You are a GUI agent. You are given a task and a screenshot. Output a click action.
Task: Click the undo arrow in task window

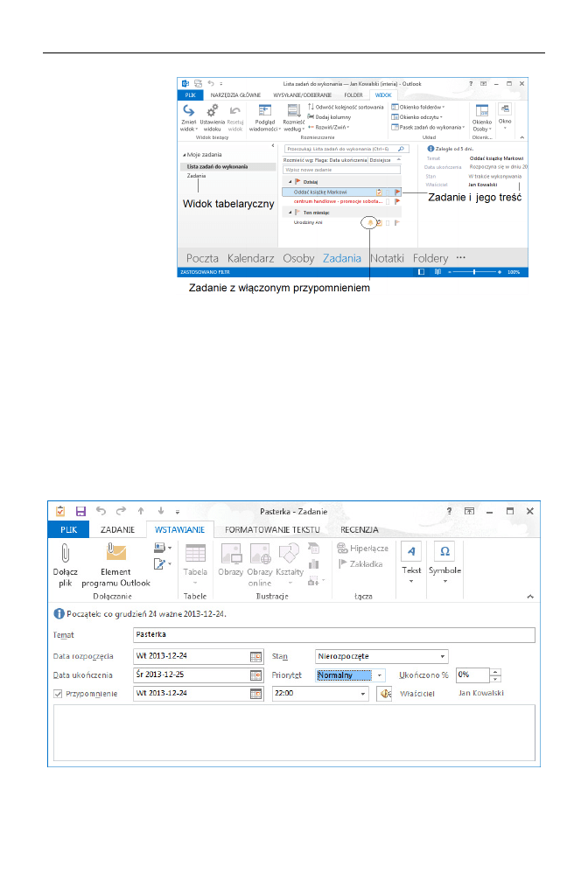point(101,511)
